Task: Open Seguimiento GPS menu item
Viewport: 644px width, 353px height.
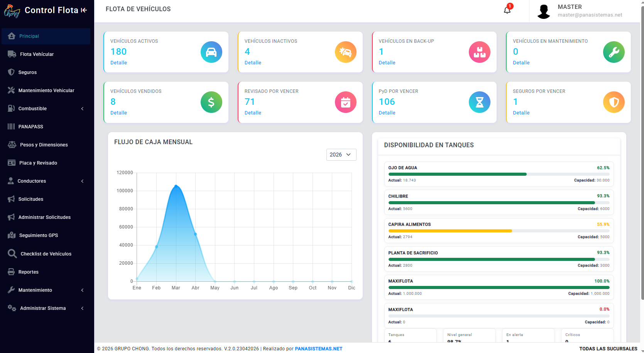Action: [46, 235]
